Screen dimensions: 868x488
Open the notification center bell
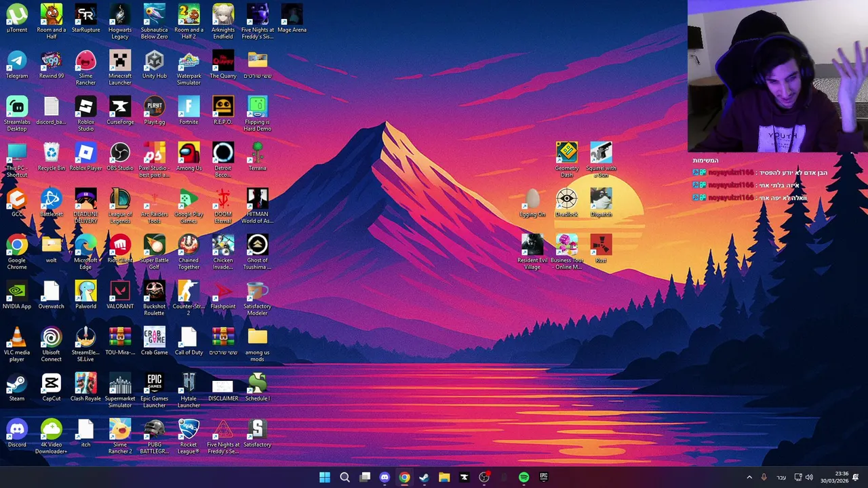click(856, 477)
